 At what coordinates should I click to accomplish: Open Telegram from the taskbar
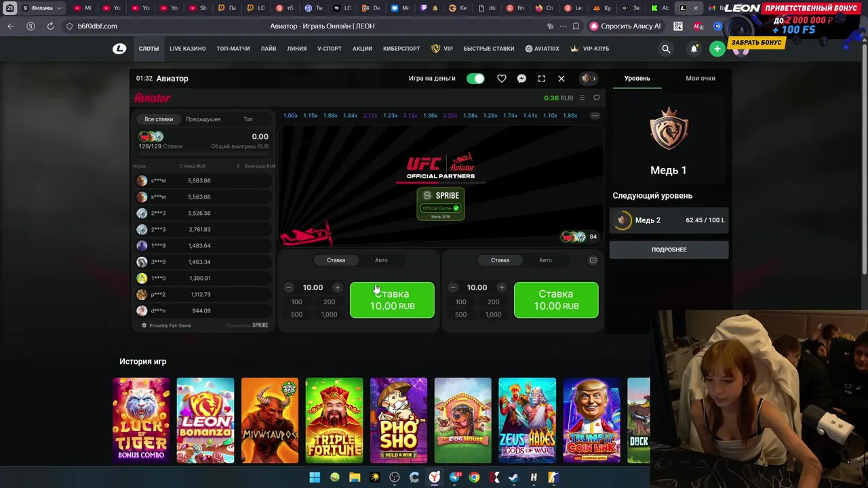point(454,477)
